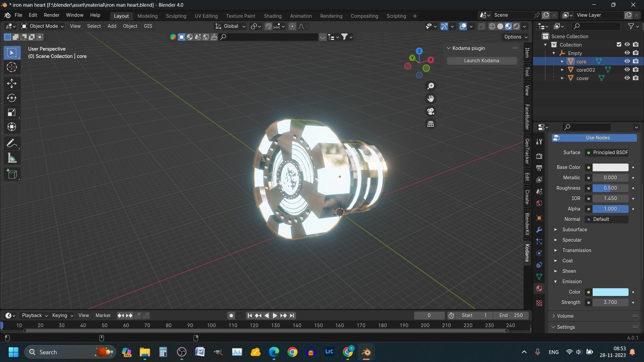Expand the Volume panel
Image resolution: width=644 pixels, height=362 pixels.
(x=565, y=316)
